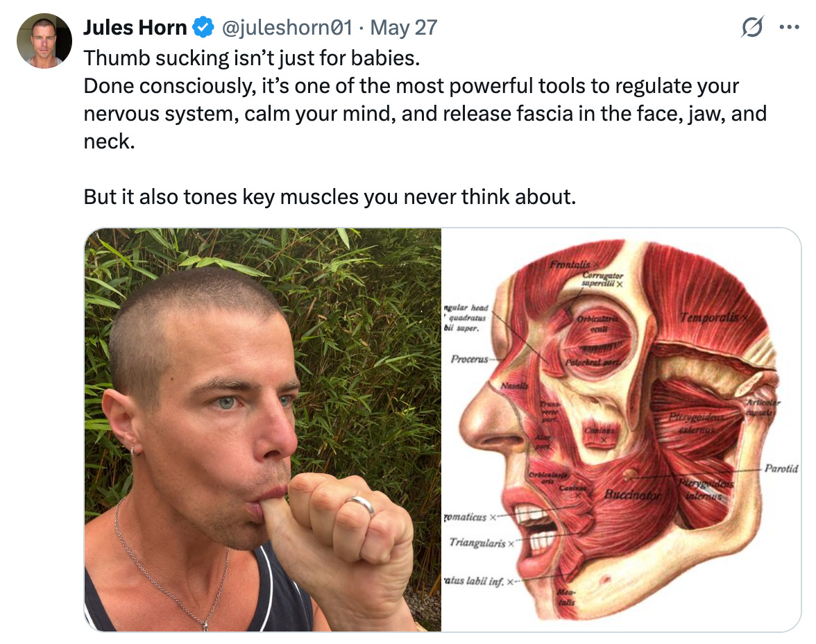This screenshot has width=816, height=644.
Task: Click the Parotid label in diagram
Action: [x=781, y=468]
